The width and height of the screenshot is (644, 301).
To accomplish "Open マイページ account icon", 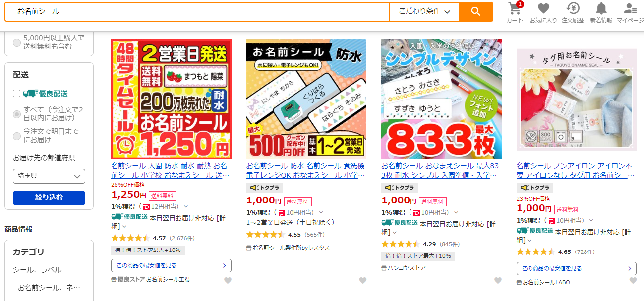I will (630, 12).
